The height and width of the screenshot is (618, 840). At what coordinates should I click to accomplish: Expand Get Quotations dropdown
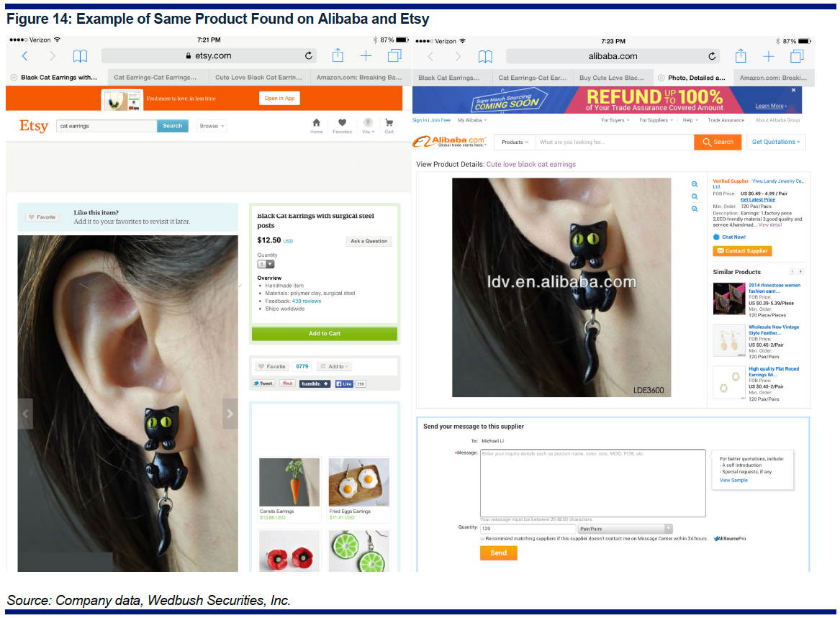[x=776, y=142]
